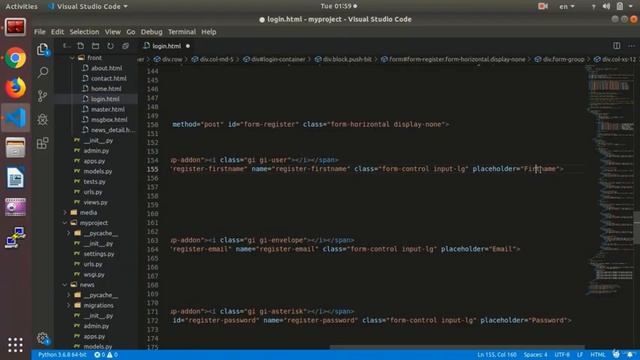Screen dimensions: 640x360
Task: Expand __pycache__ folder under news
Action: pyautogui.click(x=100, y=295)
